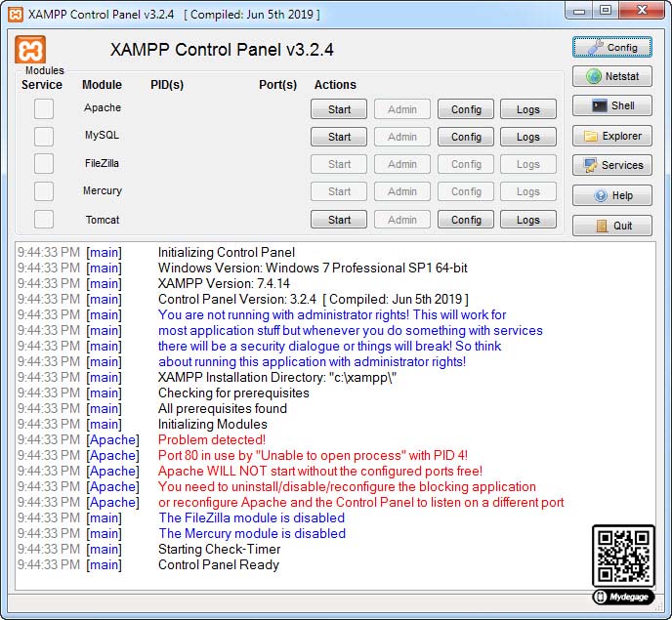The image size is (672, 620).
Task: Click 'XAMPP Installation Directory' log line
Action: click(x=277, y=377)
